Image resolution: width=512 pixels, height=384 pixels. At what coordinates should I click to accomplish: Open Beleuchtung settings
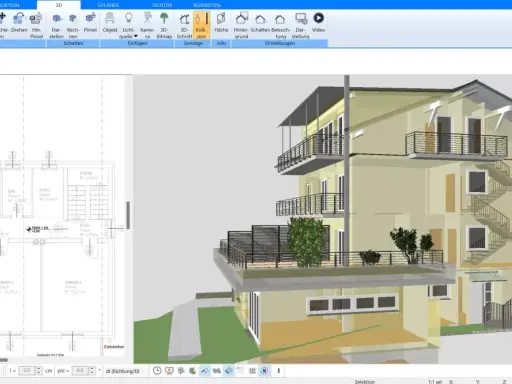(x=280, y=25)
